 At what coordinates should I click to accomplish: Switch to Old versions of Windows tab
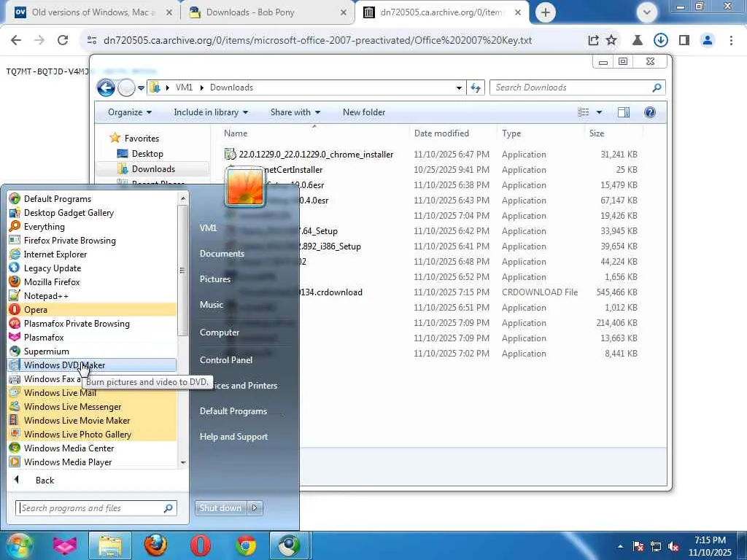click(x=93, y=12)
